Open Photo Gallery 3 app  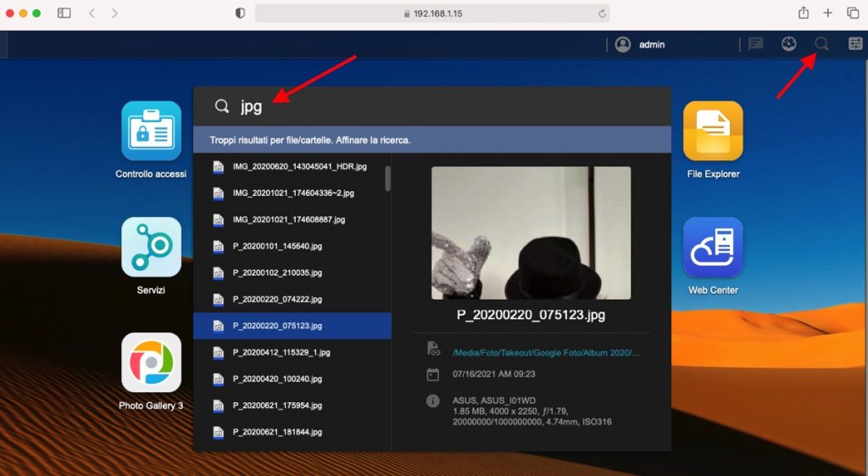151,363
